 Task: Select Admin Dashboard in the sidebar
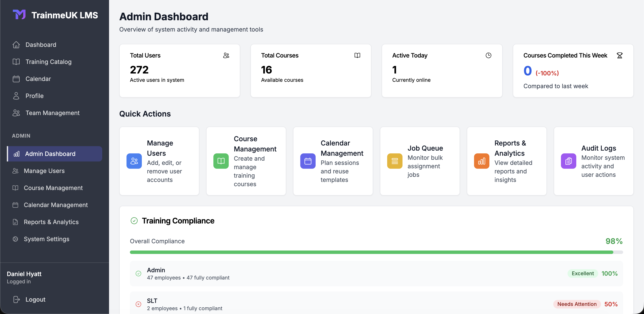(x=50, y=154)
